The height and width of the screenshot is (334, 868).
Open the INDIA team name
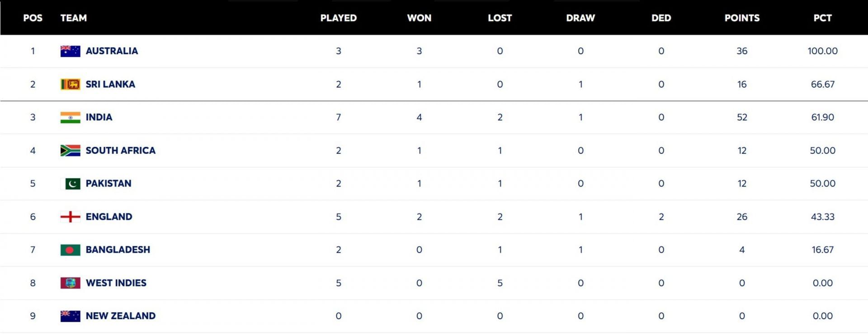coord(99,118)
